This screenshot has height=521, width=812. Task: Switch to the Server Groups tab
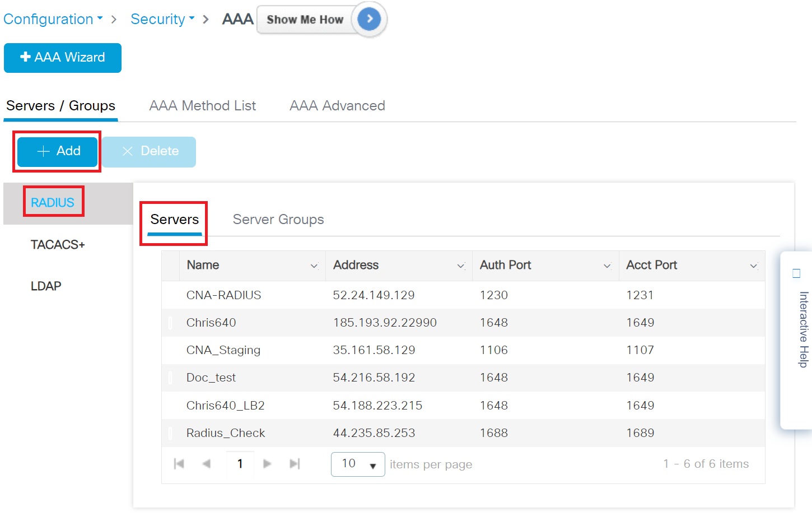278,220
